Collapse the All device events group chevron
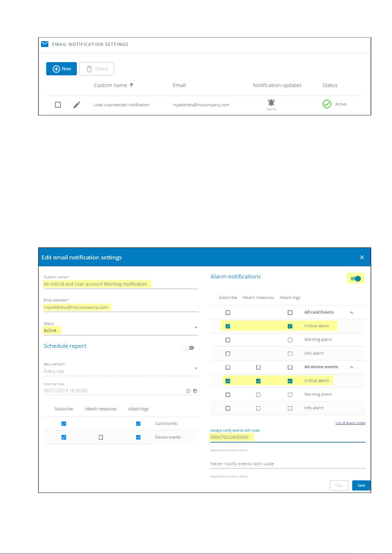 tap(352, 367)
